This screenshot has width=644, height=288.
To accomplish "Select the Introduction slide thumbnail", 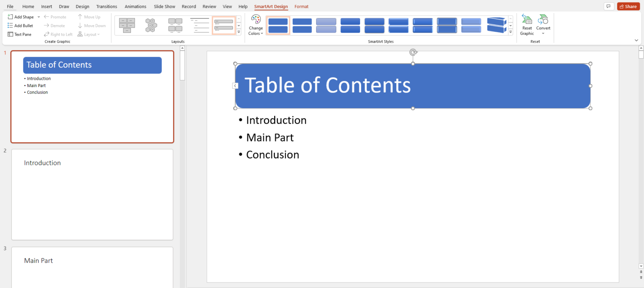I will point(92,194).
